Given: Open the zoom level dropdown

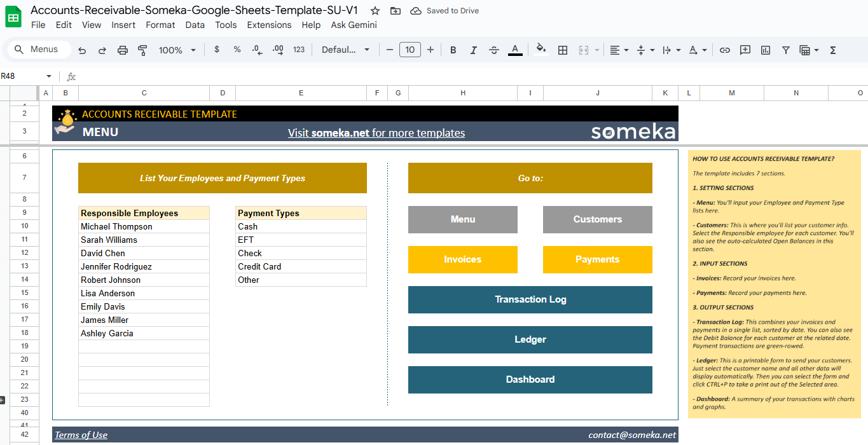Looking at the screenshot, I should click(x=177, y=49).
